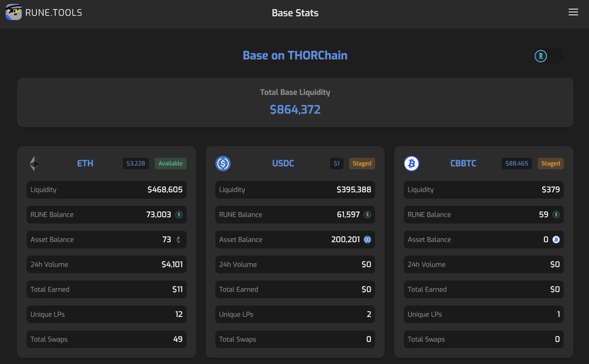Viewport: 589px width, 364px height.
Task: Click USDC liquidity value $395,388
Action: click(354, 189)
